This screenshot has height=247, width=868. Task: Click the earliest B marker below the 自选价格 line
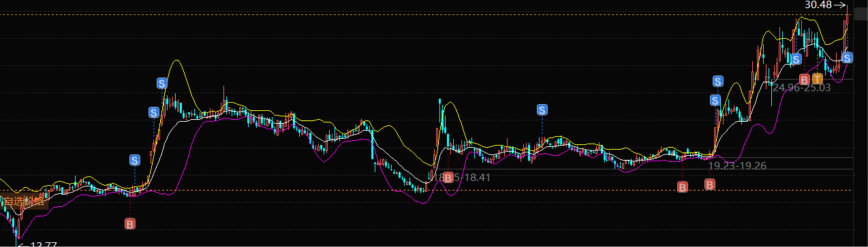(130, 223)
